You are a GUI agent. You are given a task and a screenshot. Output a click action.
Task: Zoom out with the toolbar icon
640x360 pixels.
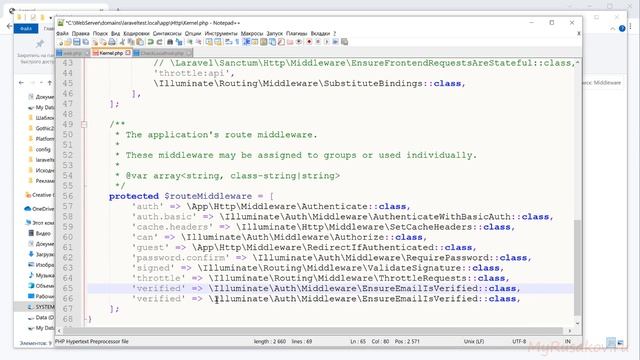198,42
